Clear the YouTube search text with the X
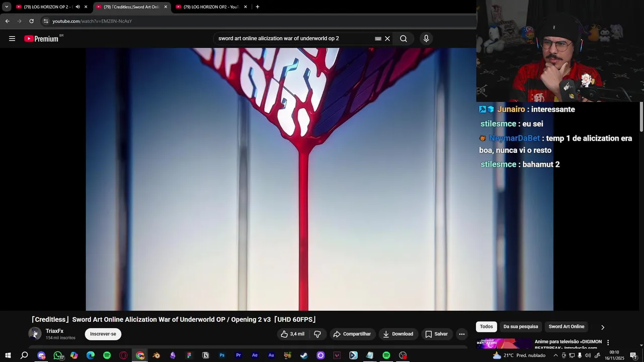 click(387, 39)
